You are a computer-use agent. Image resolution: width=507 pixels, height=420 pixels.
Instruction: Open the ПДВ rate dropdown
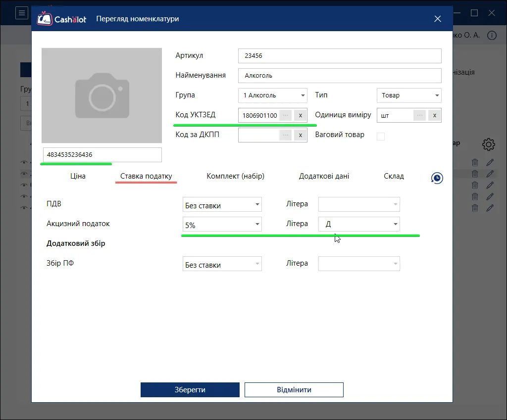(222, 204)
